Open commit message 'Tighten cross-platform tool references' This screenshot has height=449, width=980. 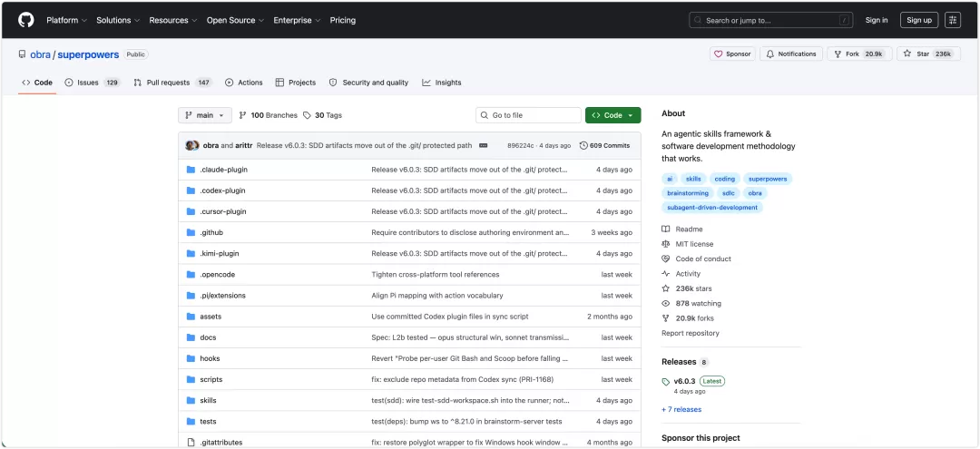pyautogui.click(x=435, y=274)
